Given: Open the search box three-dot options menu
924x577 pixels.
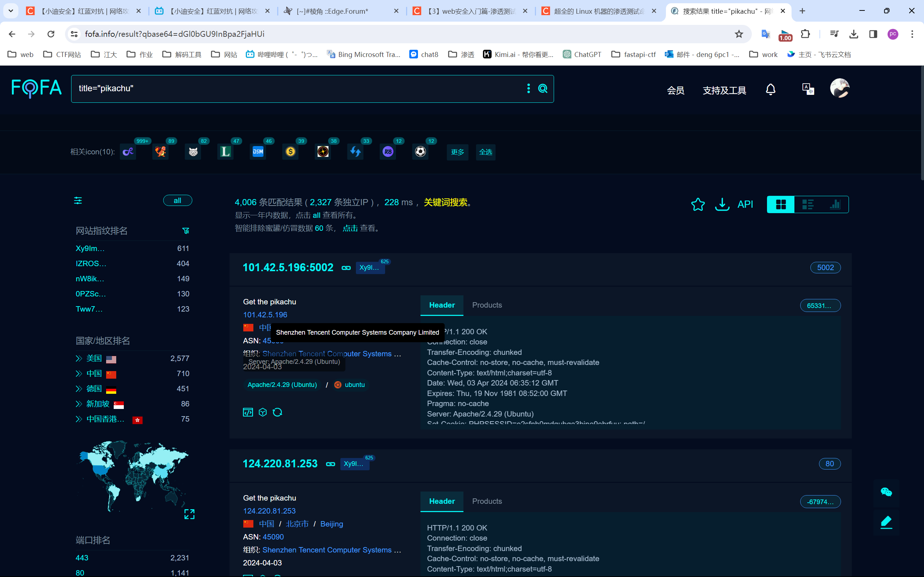Looking at the screenshot, I should [528, 89].
